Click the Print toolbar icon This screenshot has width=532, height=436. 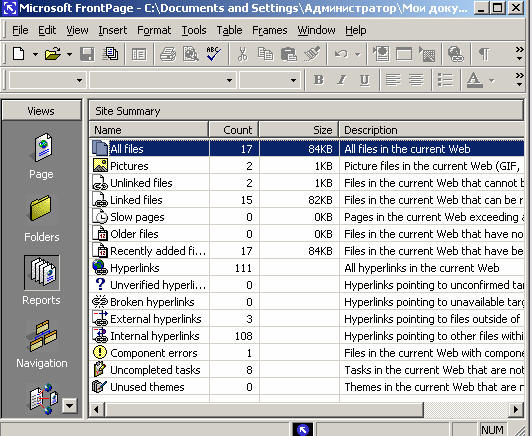168,54
